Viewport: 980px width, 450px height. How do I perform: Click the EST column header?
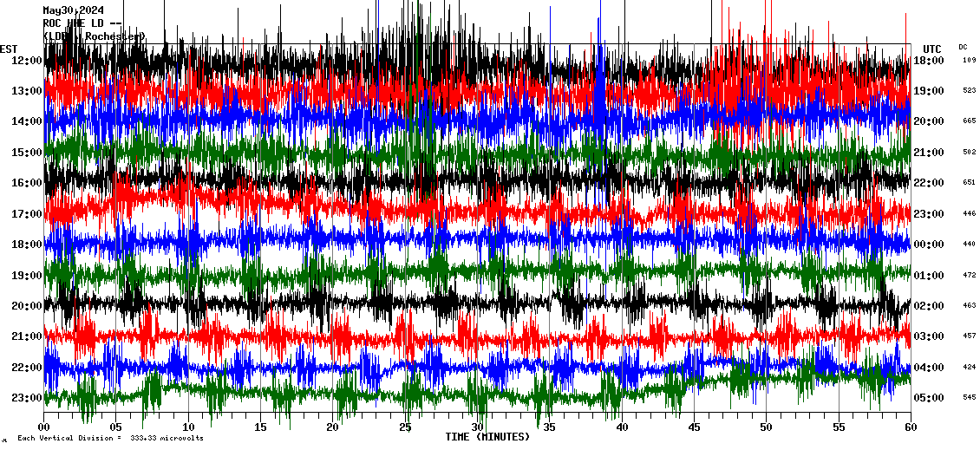(9, 49)
